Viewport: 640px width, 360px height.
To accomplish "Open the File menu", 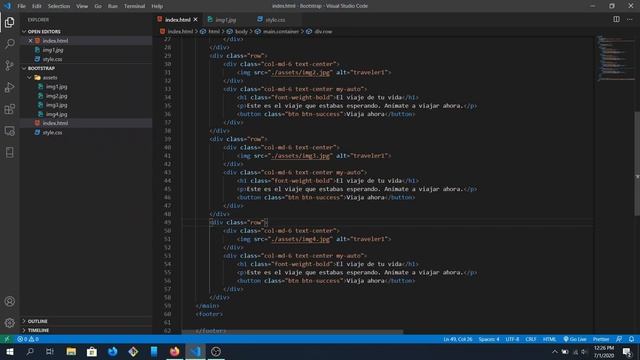I will [x=22, y=6].
